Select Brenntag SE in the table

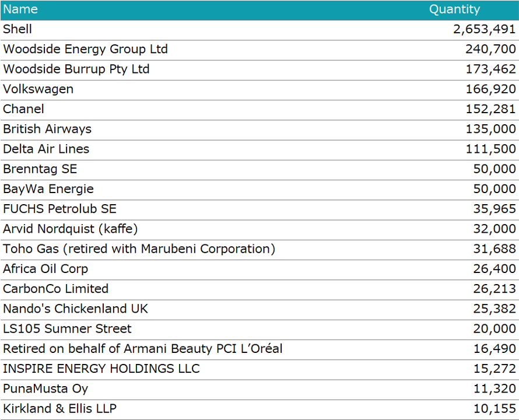(40, 169)
